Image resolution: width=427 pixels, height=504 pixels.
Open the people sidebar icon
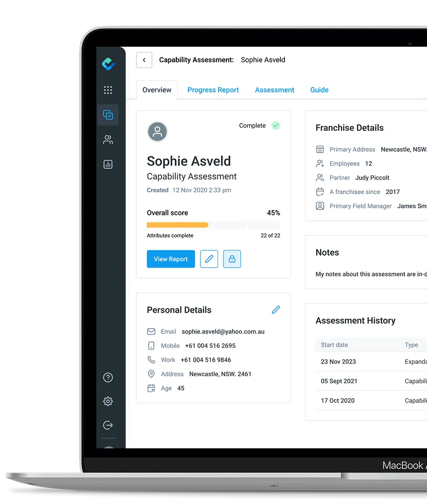108,140
